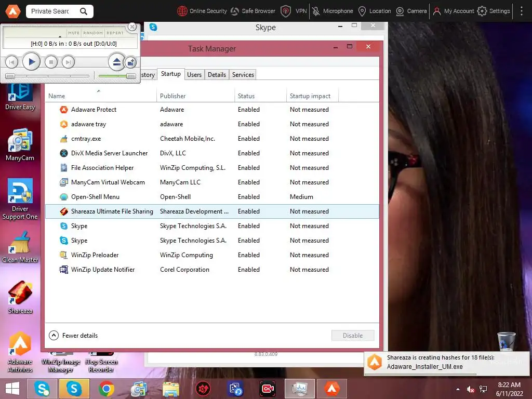
Task: Select WinZip Preloader row
Action: pos(212,255)
